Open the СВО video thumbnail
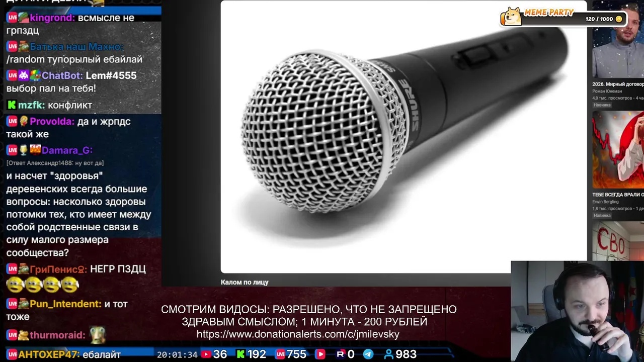 [x=618, y=241]
